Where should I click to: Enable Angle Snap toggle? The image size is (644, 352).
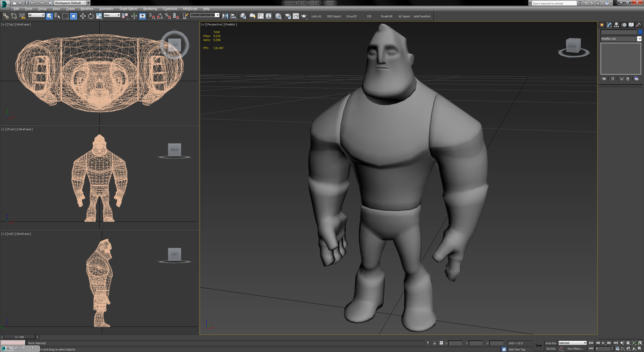click(159, 16)
